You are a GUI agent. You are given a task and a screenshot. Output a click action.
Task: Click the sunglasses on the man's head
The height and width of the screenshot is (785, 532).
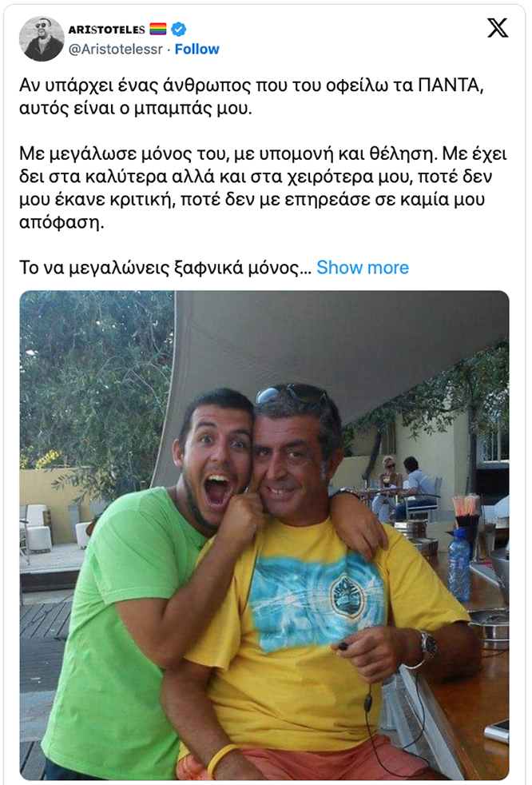coord(292,393)
